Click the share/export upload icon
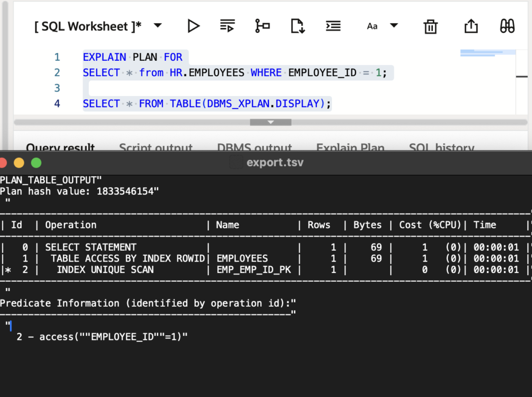Viewport: 532px width, 397px height. pyautogui.click(x=471, y=26)
